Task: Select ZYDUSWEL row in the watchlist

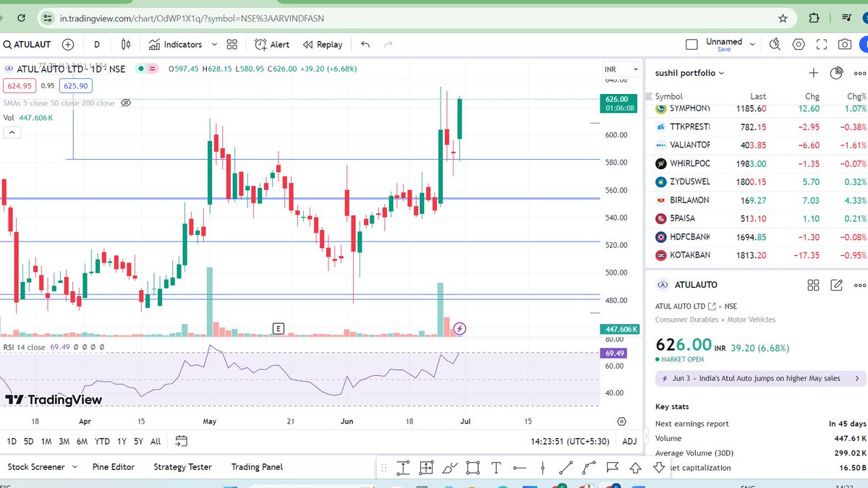Action: pos(757,181)
